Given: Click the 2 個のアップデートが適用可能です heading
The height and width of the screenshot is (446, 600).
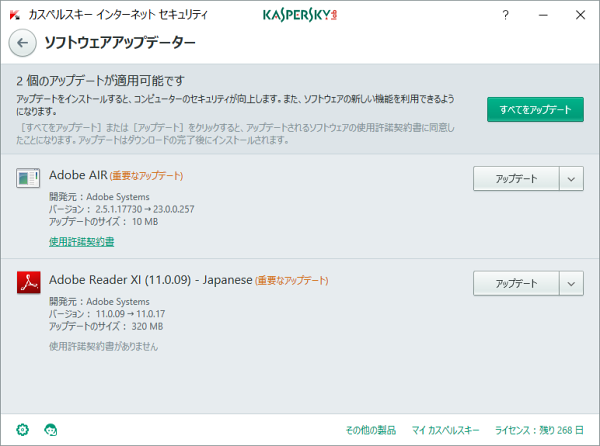Looking at the screenshot, I should click(100, 81).
